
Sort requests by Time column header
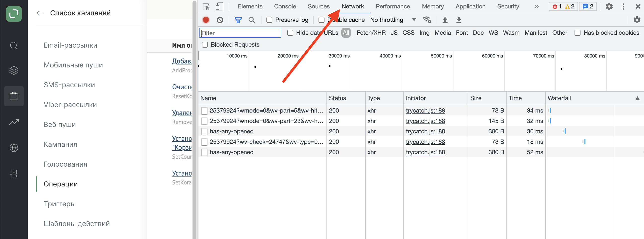pyautogui.click(x=525, y=98)
